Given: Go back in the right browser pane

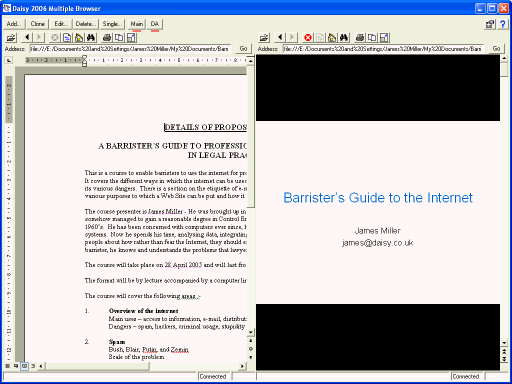Looking at the screenshot, I should click(x=280, y=37).
